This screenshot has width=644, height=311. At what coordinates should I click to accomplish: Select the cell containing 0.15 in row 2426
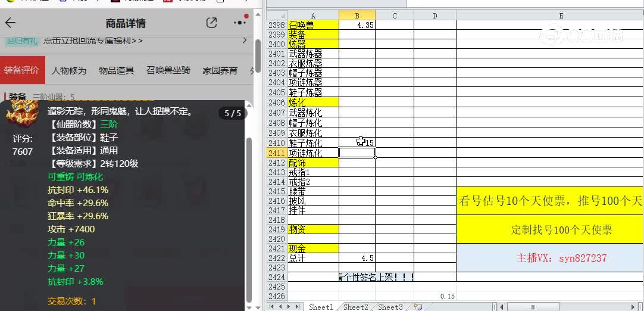(x=435, y=296)
